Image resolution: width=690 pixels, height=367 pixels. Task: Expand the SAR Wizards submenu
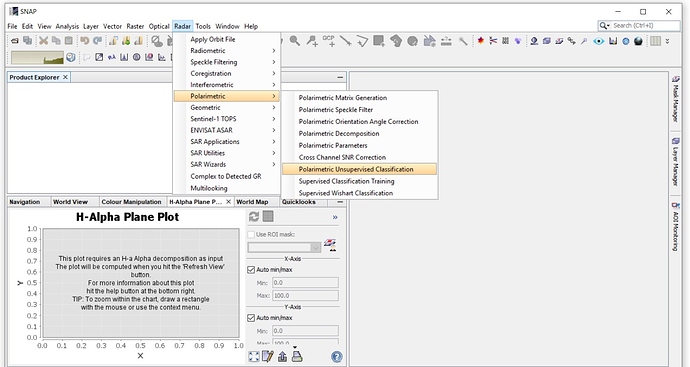click(x=227, y=165)
